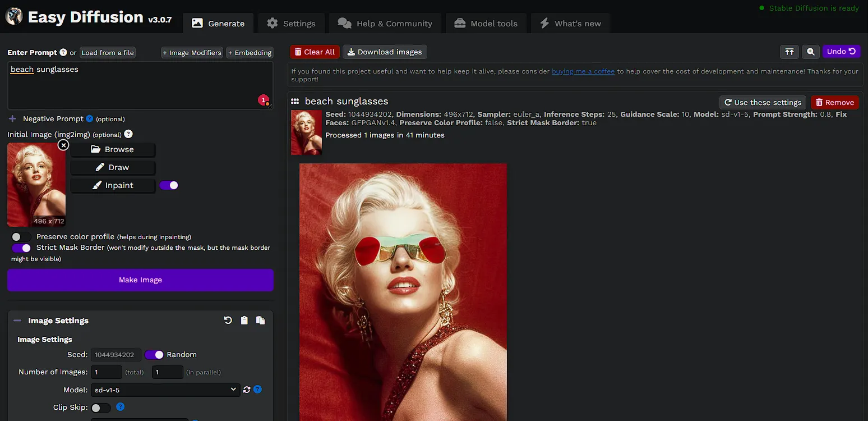This screenshot has height=421, width=868.
Task: Click the Marilyn thumbnail beside beach sunglasses
Action: (306, 132)
